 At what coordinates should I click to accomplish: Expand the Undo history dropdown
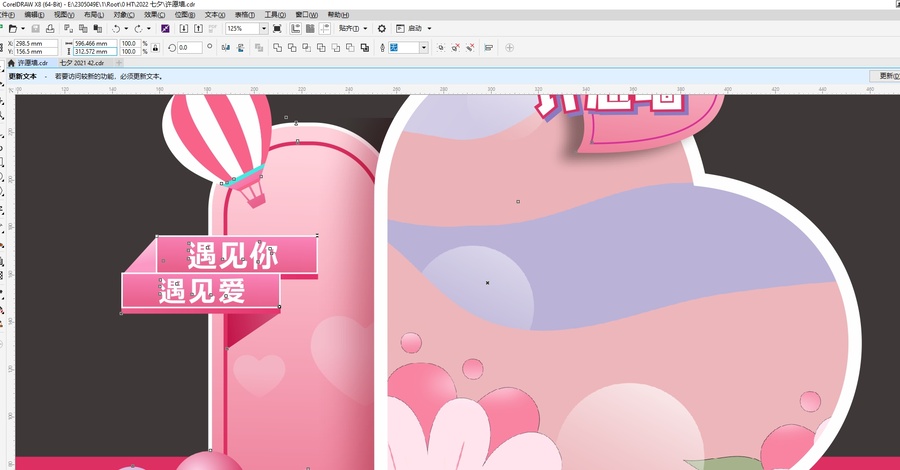126,29
